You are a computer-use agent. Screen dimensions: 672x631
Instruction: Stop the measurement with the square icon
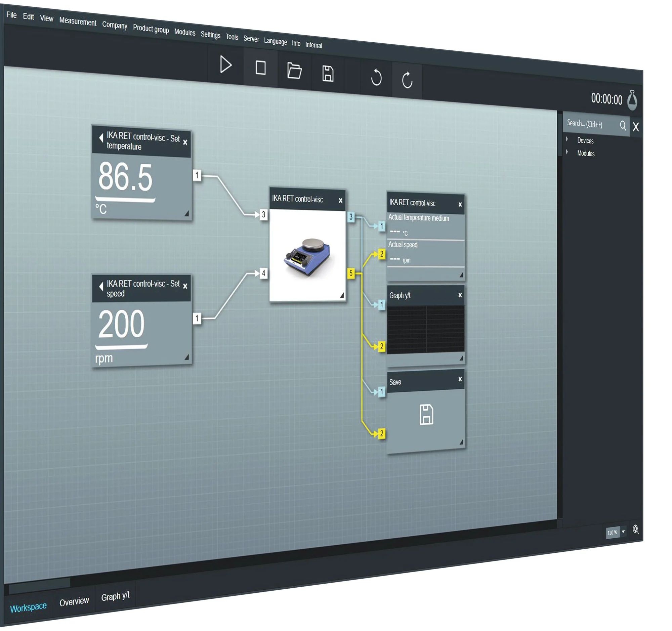(x=260, y=68)
